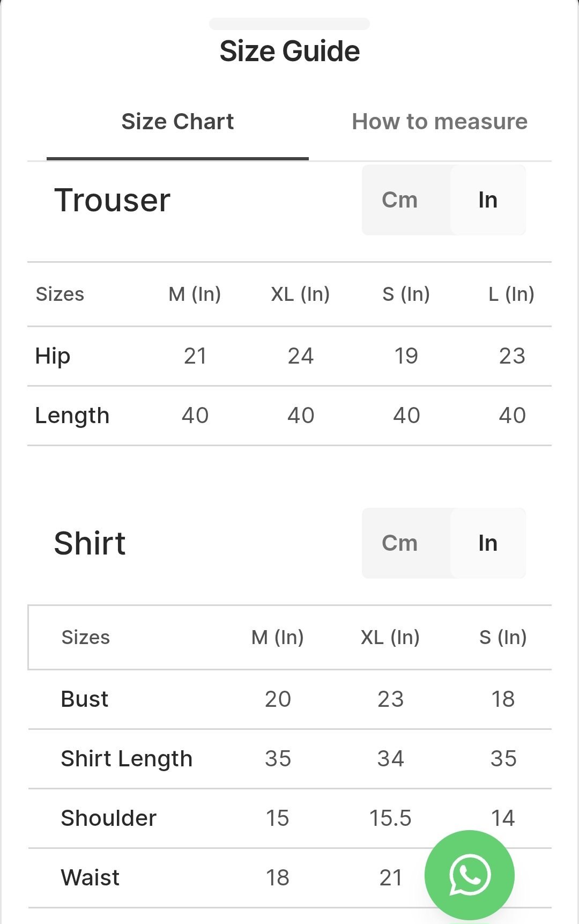
Task: Select the Trouser XL (In) column header
Action: [300, 294]
